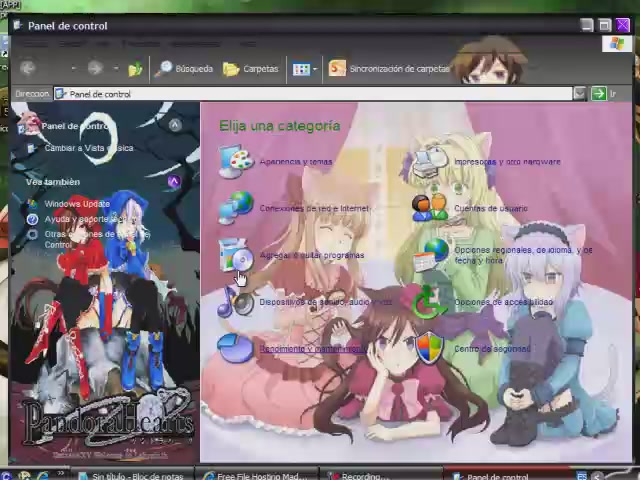Click the green Ir go arrow button
This screenshot has width=640, height=480.
(599, 93)
